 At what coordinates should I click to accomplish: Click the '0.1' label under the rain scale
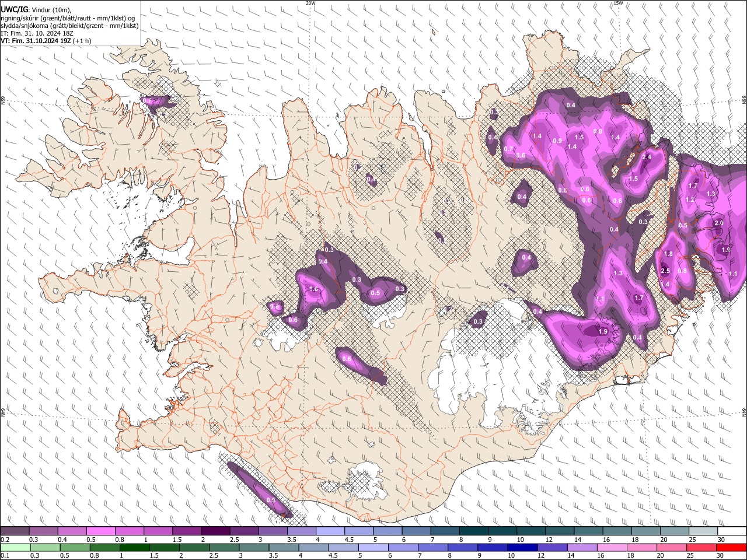5,555
